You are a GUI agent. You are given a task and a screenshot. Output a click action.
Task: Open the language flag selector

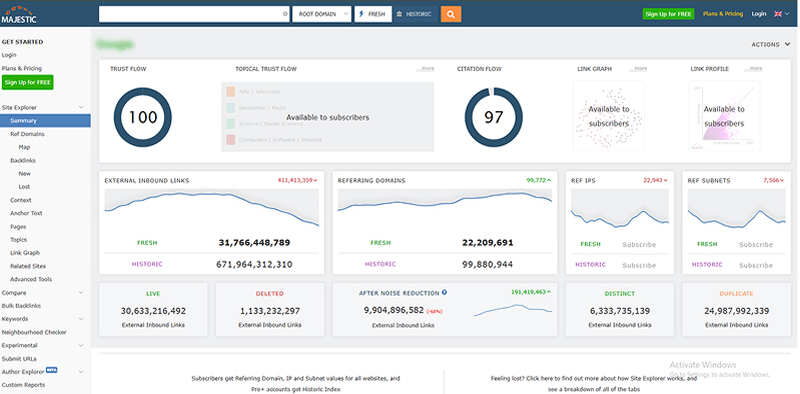click(782, 14)
